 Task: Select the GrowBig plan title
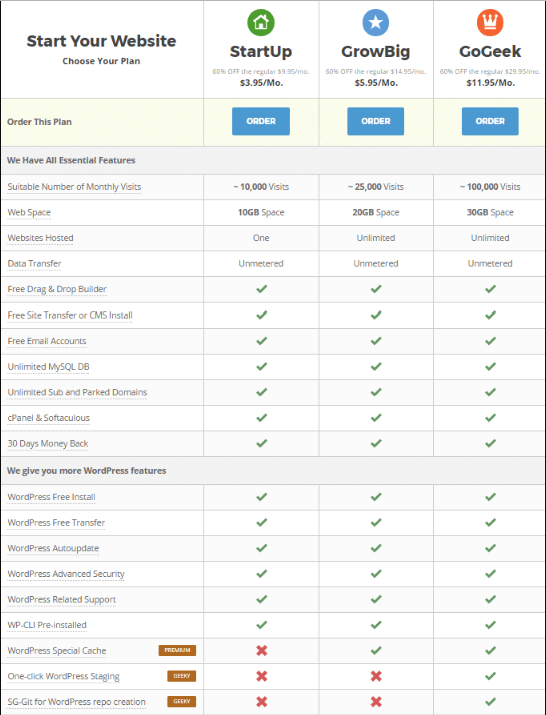(375, 52)
